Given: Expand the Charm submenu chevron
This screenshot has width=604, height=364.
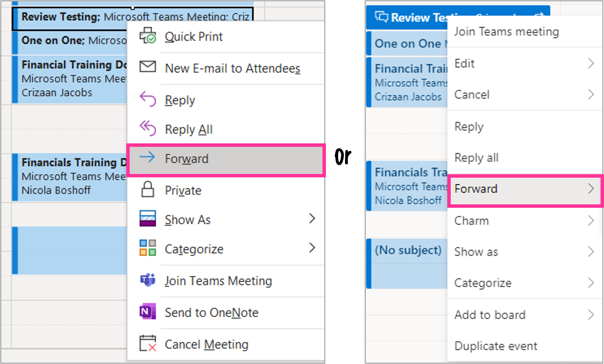Looking at the screenshot, I should [591, 220].
